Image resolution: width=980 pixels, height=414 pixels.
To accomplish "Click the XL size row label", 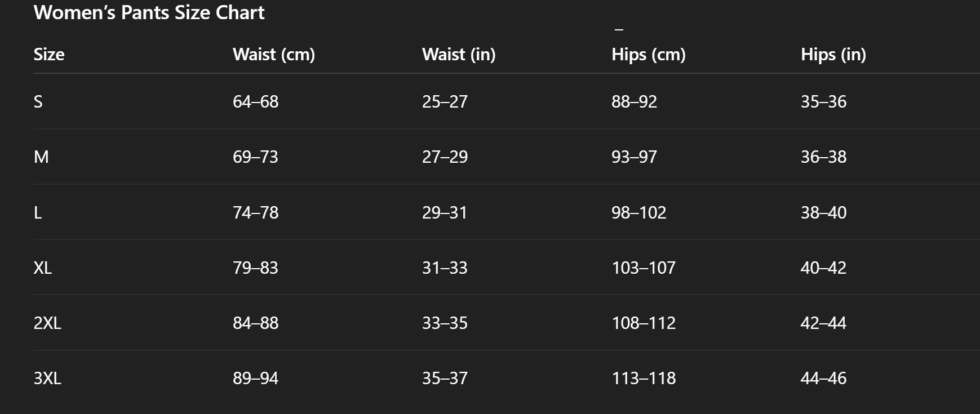I will coord(43,268).
